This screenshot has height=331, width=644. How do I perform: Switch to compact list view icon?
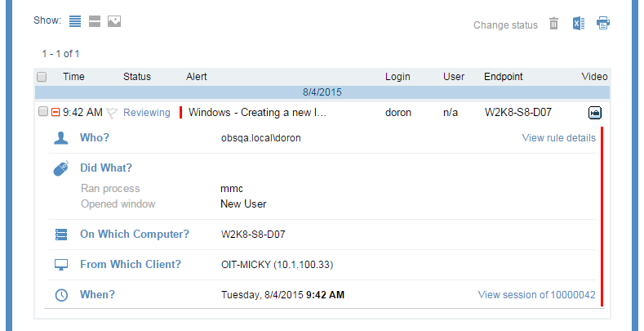tap(75, 21)
